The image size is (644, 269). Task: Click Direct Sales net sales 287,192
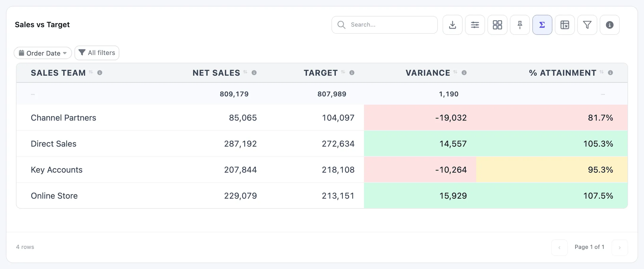coord(240,144)
